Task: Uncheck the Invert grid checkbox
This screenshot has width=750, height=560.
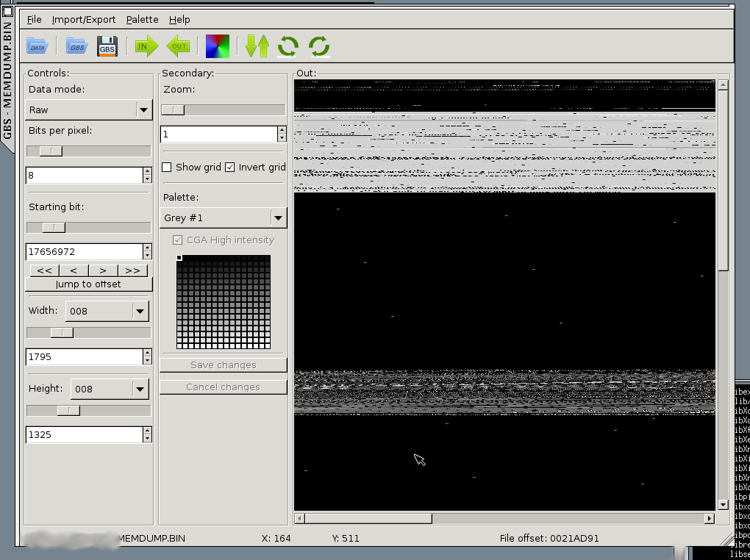Action: pos(230,167)
